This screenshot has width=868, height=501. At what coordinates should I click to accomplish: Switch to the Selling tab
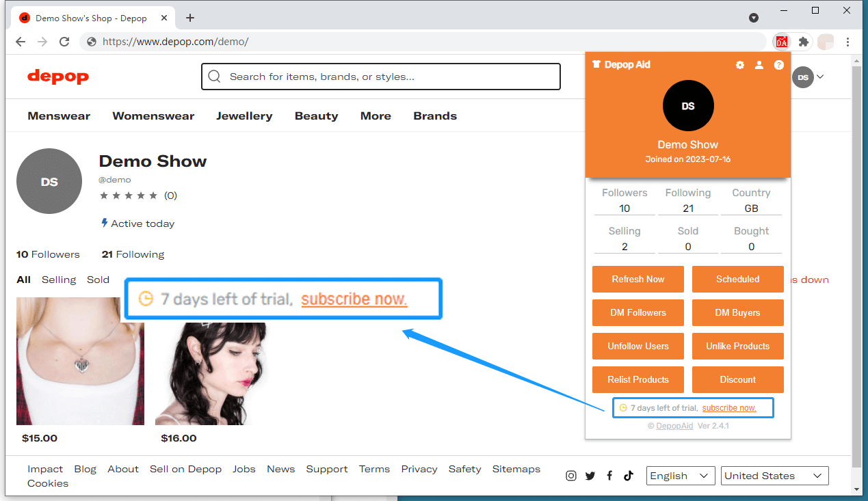pyautogui.click(x=59, y=280)
